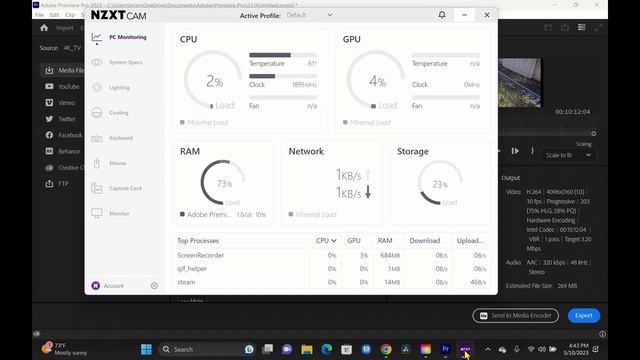Select the steam process row
Screen dimensions: 640x360
point(331,282)
